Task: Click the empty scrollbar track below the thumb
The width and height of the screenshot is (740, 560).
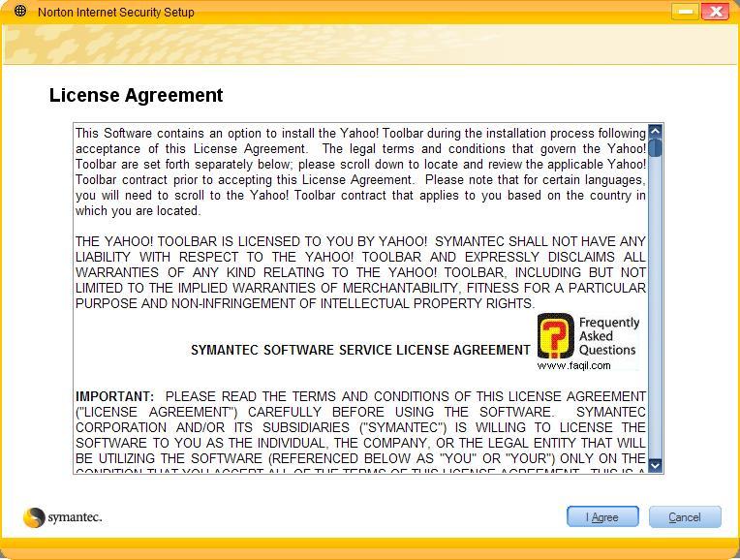Action: pyautogui.click(x=656, y=310)
